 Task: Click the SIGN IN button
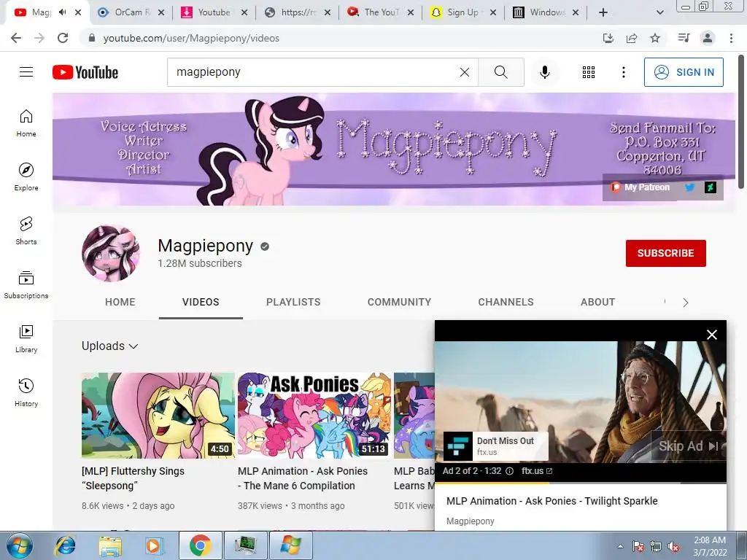pyautogui.click(x=684, y=72)
